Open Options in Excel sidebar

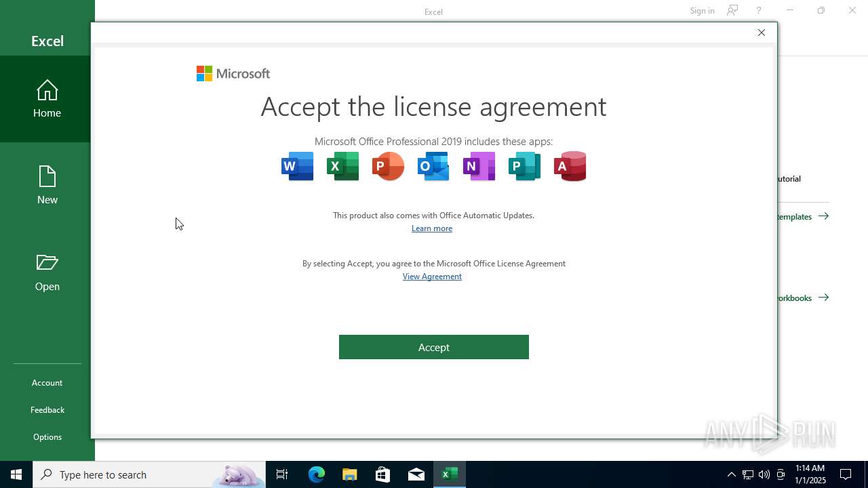[x=47, y=437]
